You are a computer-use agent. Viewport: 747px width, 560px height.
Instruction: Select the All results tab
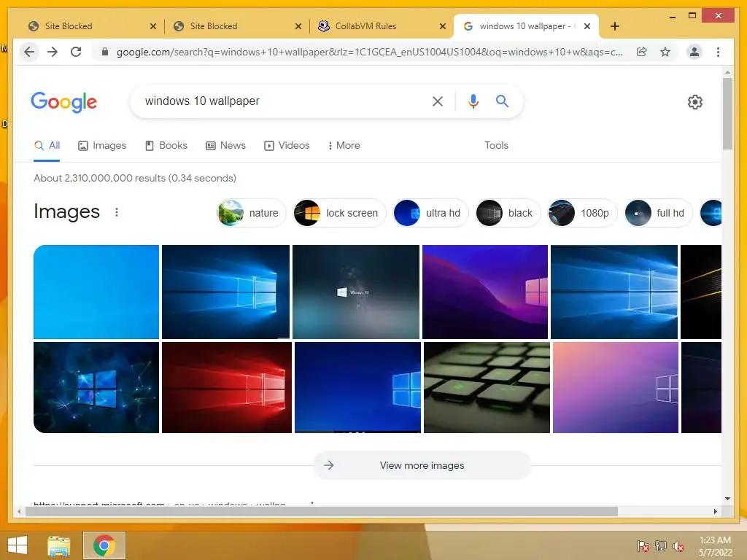[47, 146]
